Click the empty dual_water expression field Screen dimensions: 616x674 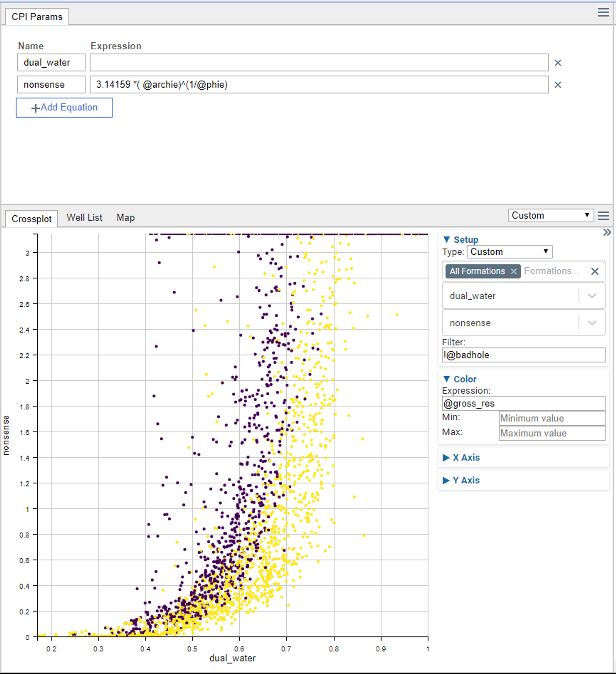click(319, 63)
